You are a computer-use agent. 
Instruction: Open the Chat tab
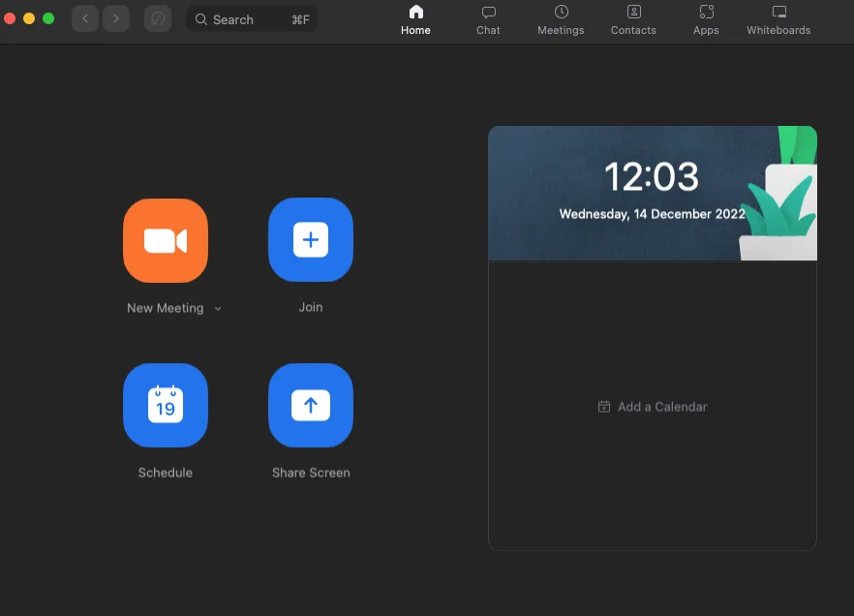pos(488,20)
